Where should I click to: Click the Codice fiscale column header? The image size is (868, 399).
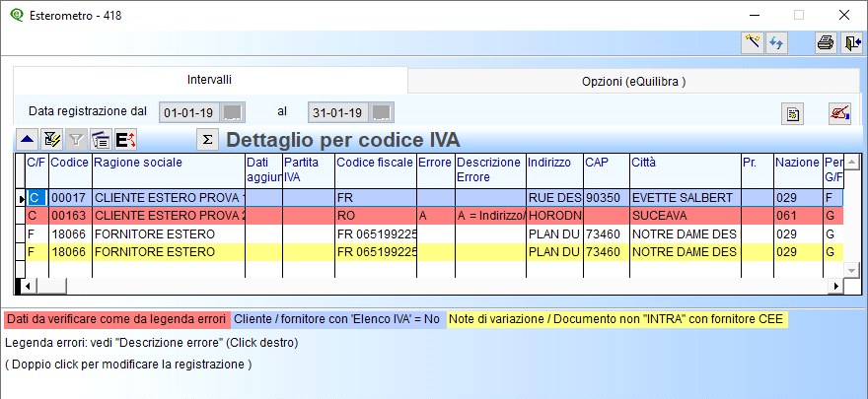[374, 163]
